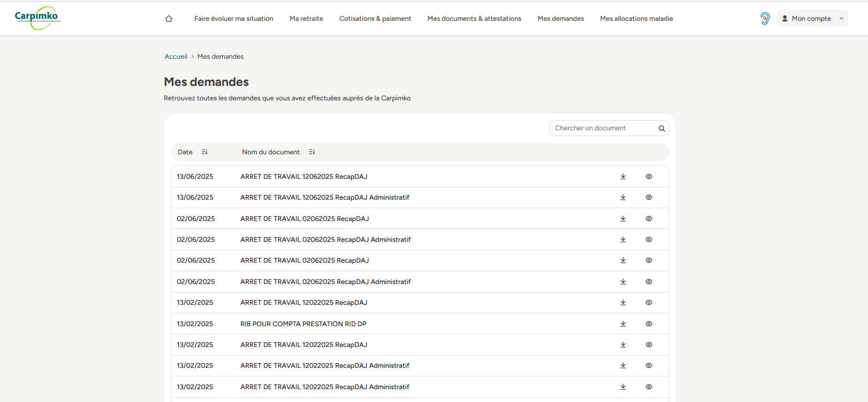This screenshot has height=402, width=868.
Task: Click the magnifier icon in the search box
Action: click(x=661, y=129)
